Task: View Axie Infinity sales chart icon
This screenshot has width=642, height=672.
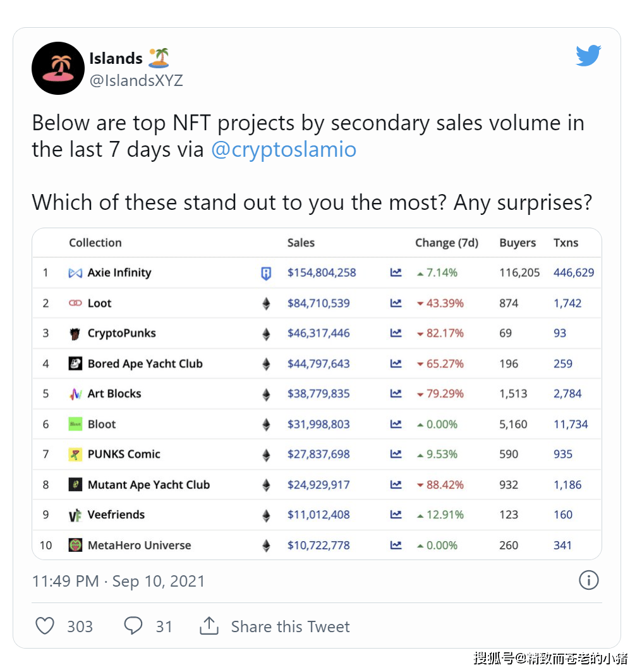Action: coord(396,272)
